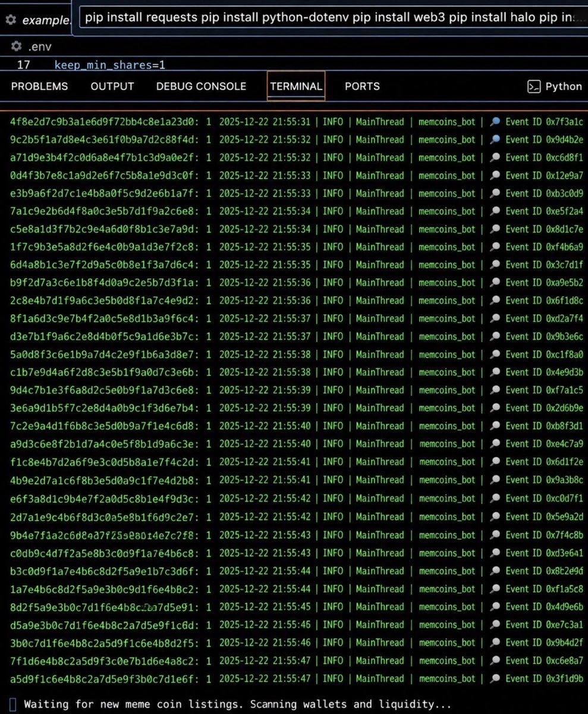Image resolution: width=588 pixels, height=714 pixels.
Task: Switch to the PORTS tab
Action: point(362,86)
